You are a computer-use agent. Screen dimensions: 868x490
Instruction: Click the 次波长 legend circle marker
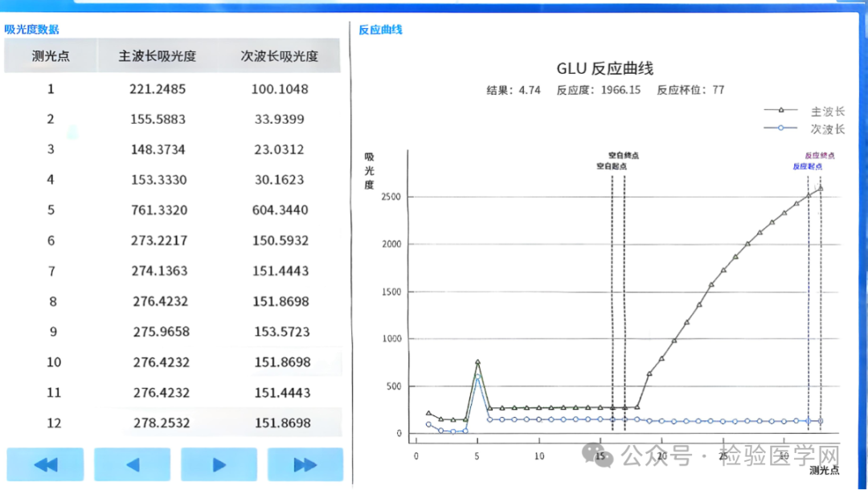click(780, 128)
